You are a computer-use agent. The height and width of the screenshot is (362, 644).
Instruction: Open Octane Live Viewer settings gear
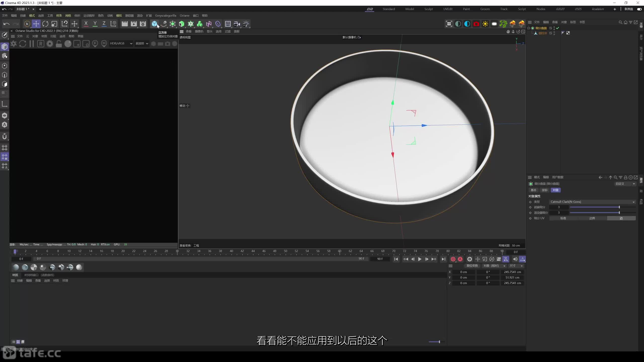(50, 43)
